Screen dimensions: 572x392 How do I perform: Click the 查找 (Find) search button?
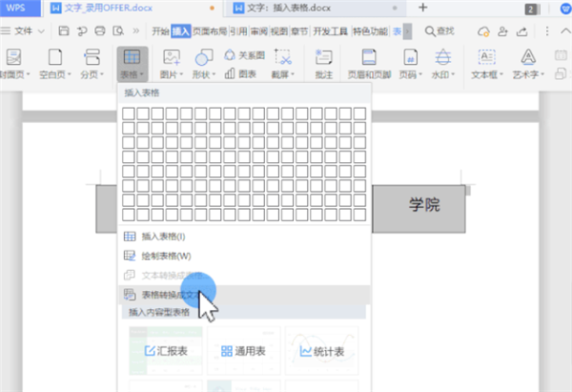(439, 31)
